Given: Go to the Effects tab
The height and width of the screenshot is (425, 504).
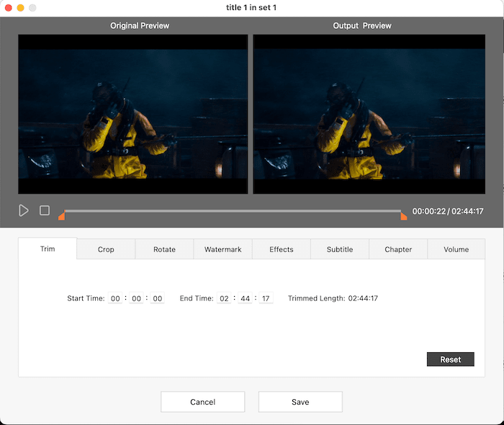Looking at the screenshot, I should tap(282, 249).
